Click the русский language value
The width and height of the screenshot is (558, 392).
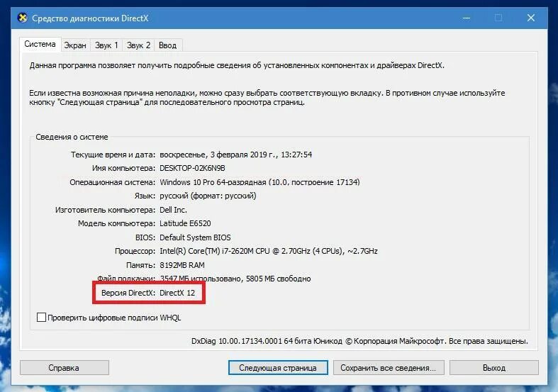pyautogui.click(x=208, y=196)
